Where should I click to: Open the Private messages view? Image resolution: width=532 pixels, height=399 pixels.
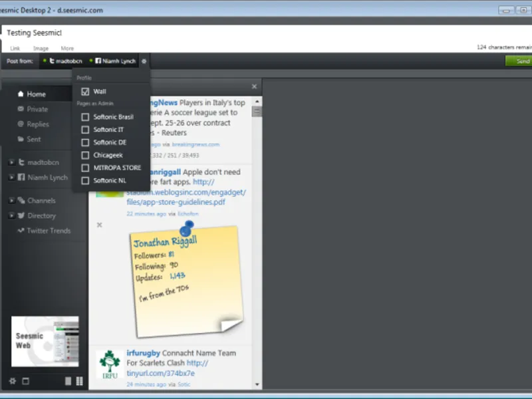pos(37,109)
